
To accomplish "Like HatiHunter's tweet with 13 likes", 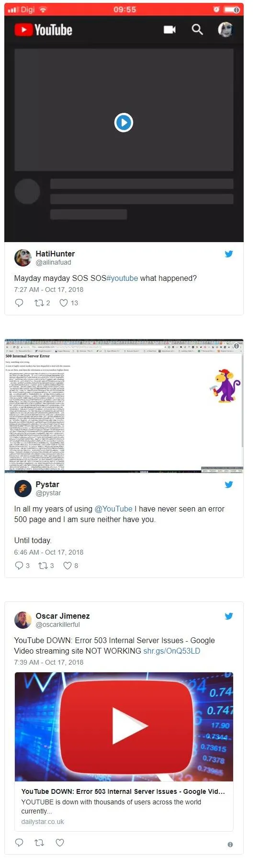I will [x=69, y=303].
